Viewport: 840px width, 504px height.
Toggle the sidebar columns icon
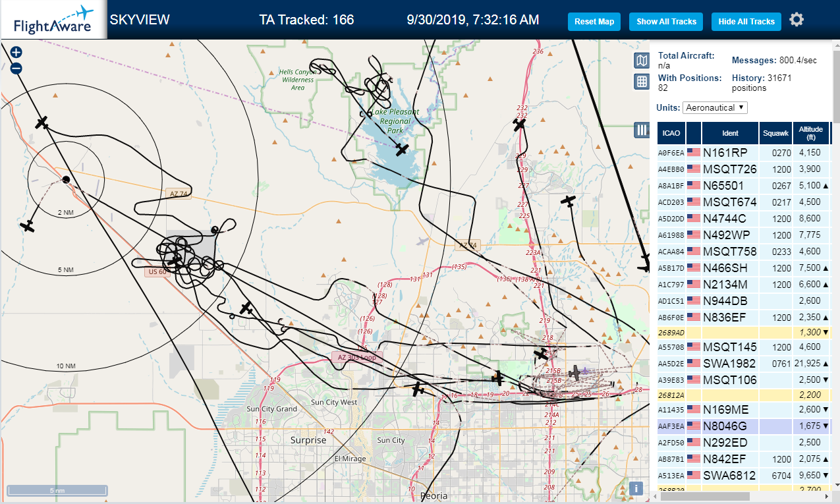click(x=642, y=130)
